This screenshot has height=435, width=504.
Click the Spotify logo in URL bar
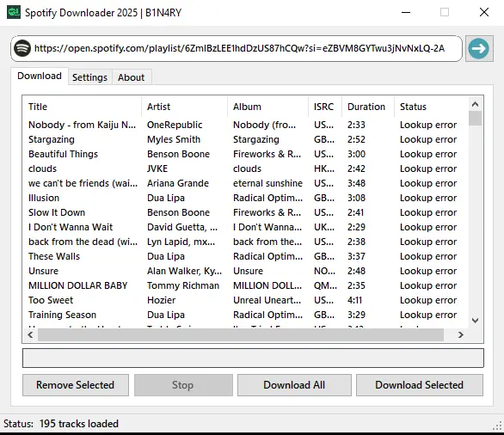coord(22,48)
